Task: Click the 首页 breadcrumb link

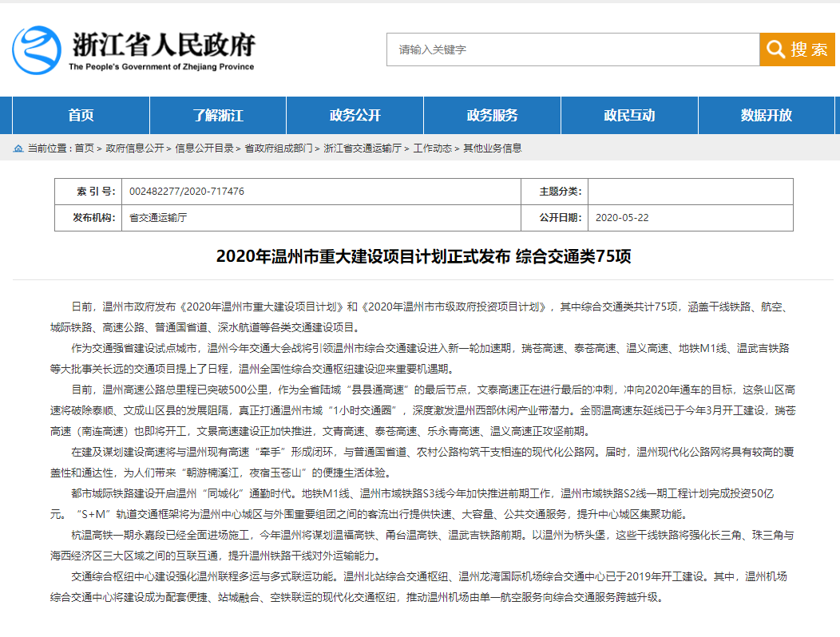Action: [x=84, y=148]
